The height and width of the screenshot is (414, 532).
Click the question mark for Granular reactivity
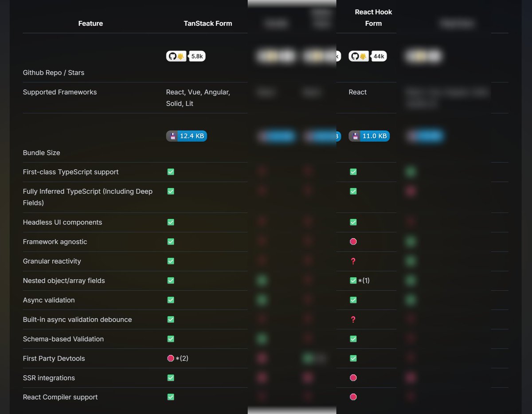click(353, 261)
